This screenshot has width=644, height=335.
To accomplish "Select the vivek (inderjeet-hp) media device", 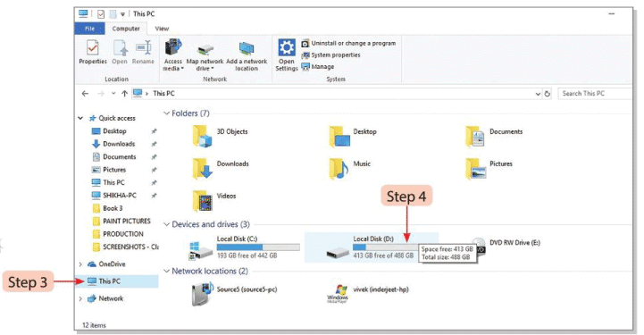I will click(368, 294).
